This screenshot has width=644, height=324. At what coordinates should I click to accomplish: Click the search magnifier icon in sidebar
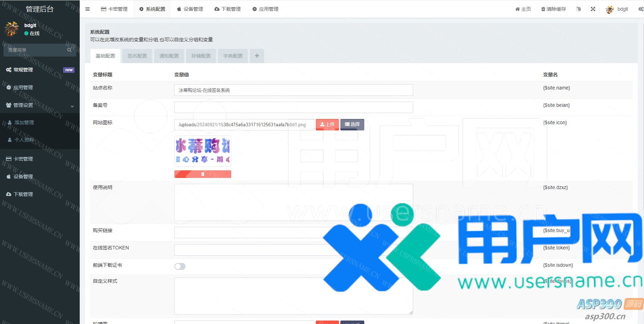69,50
